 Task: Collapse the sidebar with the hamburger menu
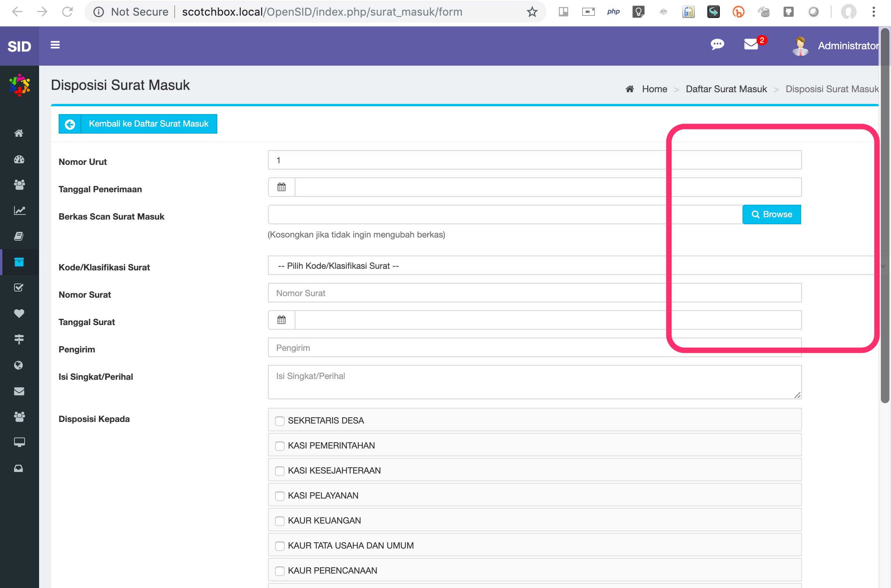coord(55,45)
